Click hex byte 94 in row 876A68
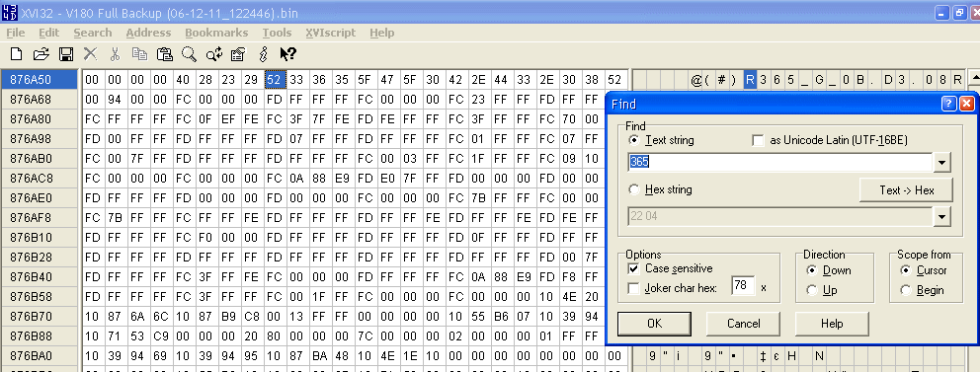Viewport: 980px width, 372px height. tap(115, 100)
